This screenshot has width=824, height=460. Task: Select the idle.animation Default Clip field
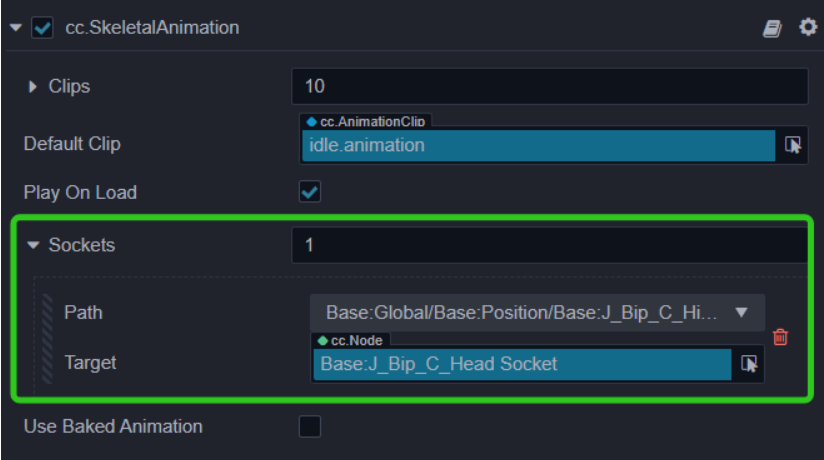click(537, 145)
